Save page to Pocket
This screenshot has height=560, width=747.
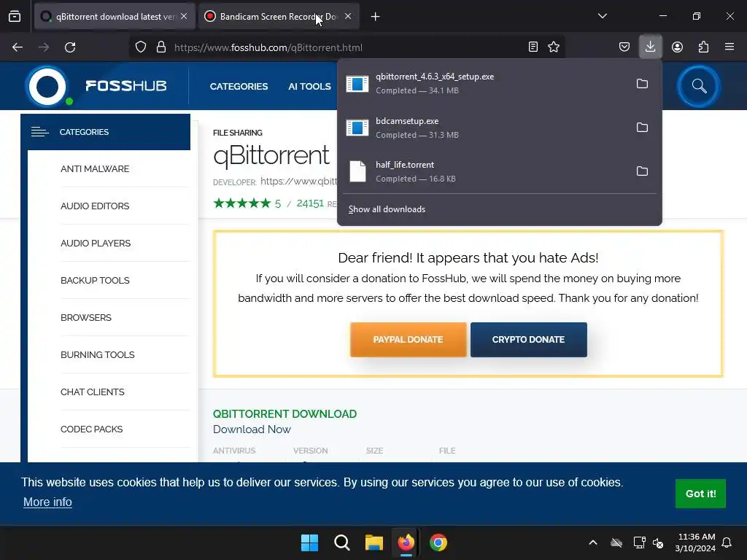pyautogui.click(x=624, y=47)
